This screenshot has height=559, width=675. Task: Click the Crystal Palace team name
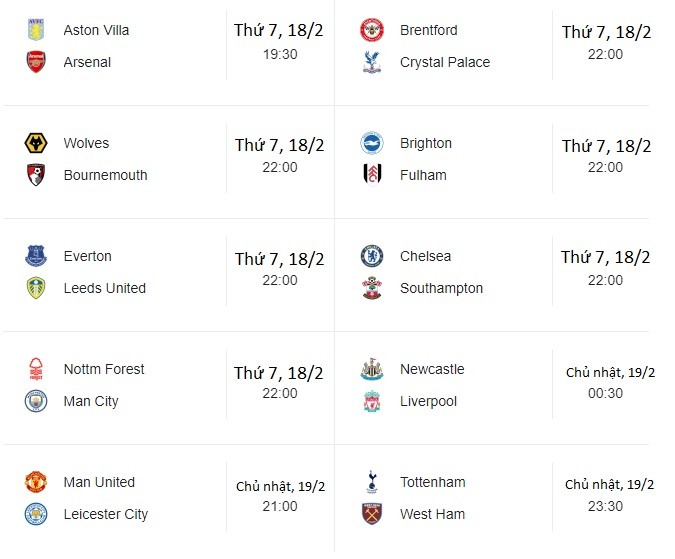click(445, 62)
